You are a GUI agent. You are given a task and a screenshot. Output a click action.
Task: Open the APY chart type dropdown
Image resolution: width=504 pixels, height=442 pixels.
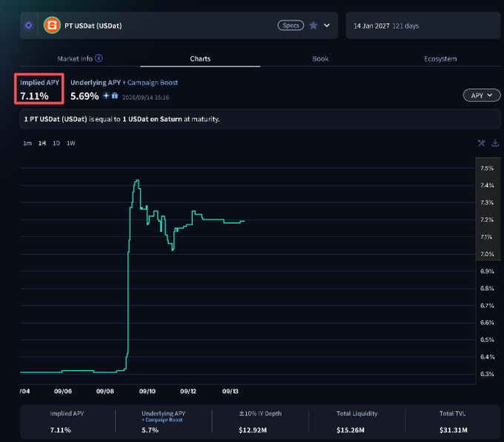482,96
